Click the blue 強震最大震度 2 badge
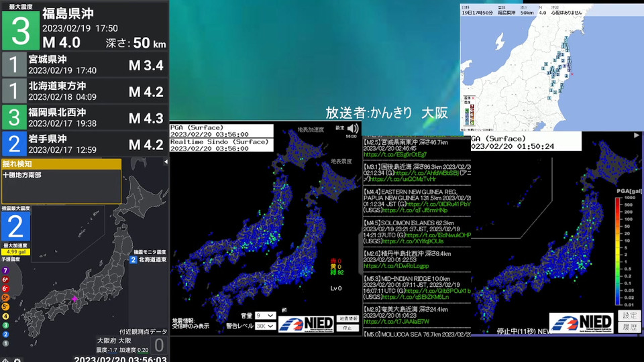This screenshot has height=362, width=644. tap(15, 226)
